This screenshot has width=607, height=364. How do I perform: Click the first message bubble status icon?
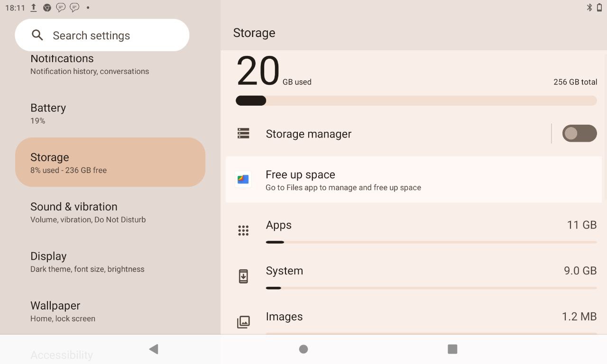61,8
